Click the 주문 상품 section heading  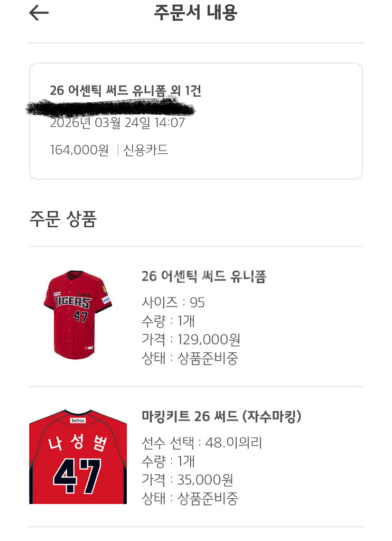(x=63, y=218)
